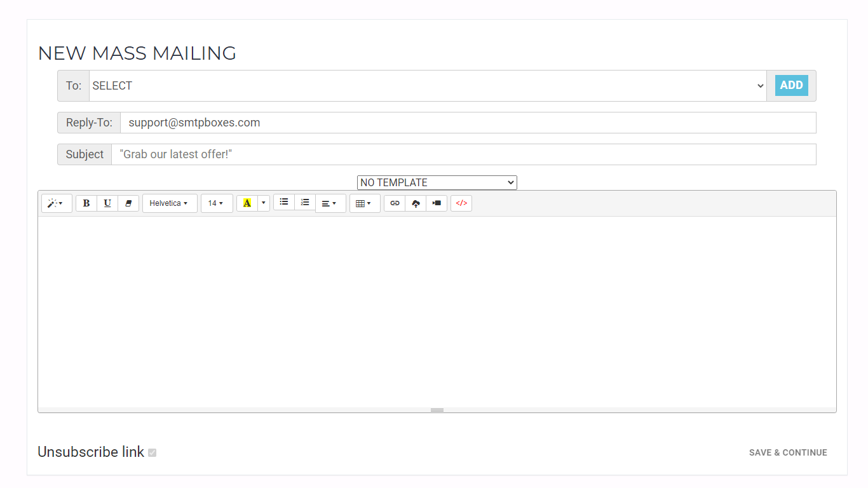The image size is (868, 488).
Task: Click the Subject input field
Action: (463, 154)
